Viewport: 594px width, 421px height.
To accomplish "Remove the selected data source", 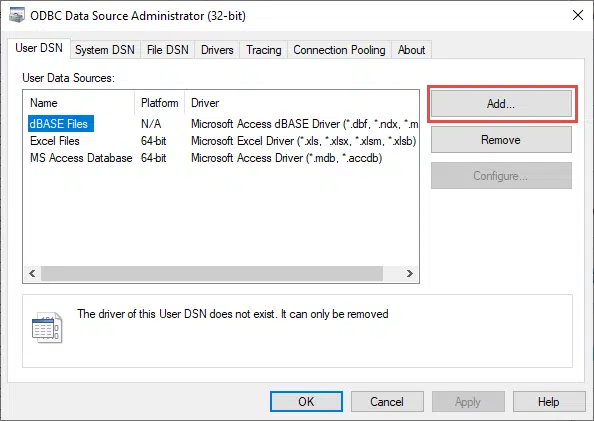I will pyautogui.click(x=501, y=139).
